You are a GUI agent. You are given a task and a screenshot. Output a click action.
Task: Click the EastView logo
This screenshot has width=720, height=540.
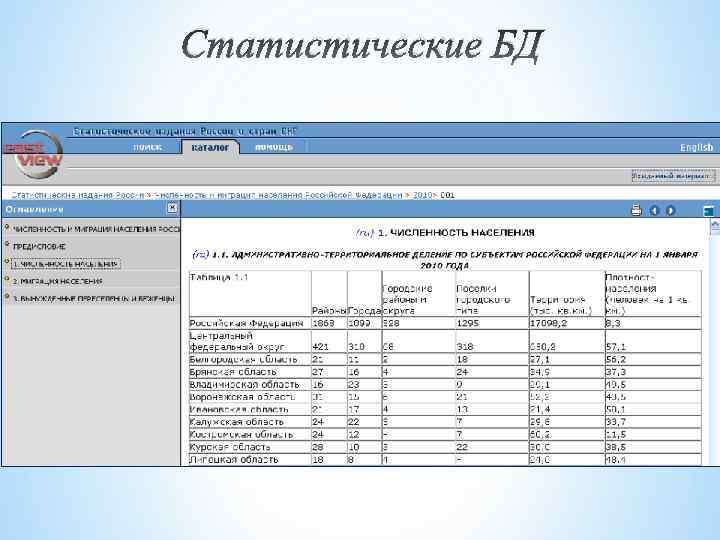[x=34, y=155]
